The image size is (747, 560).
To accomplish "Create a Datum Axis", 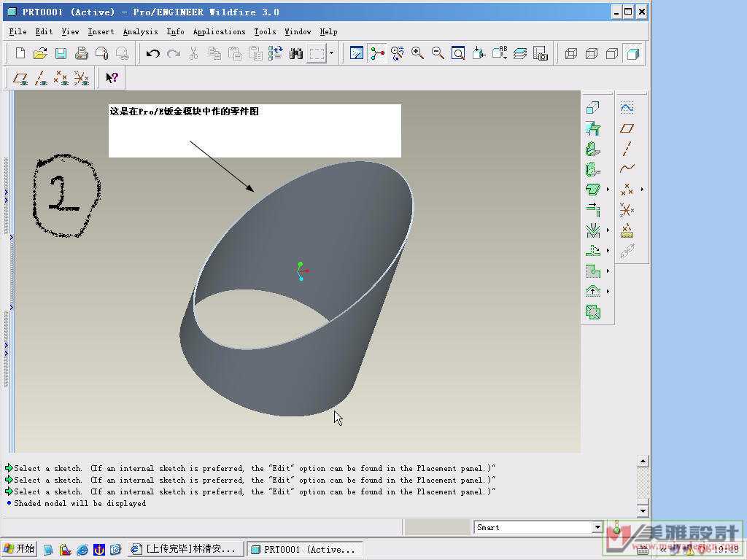I will click(x=627, y=149).
